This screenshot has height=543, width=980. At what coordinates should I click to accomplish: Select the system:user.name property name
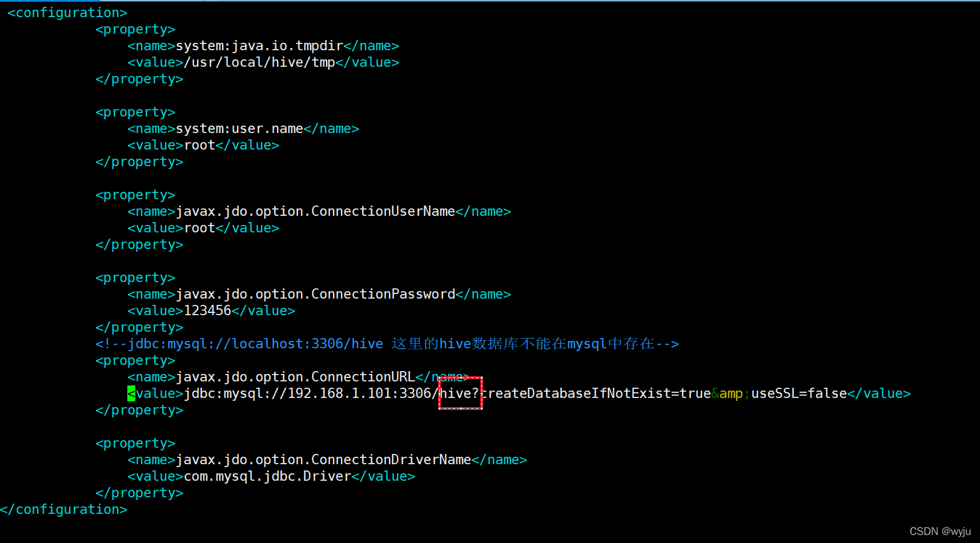240,128
